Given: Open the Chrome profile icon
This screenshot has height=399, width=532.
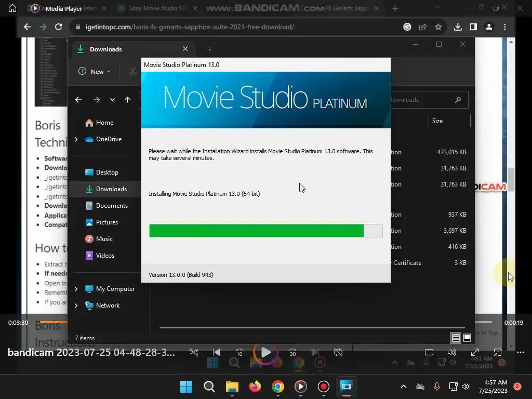Looking at the screenshot, I should tap(489, 27).
